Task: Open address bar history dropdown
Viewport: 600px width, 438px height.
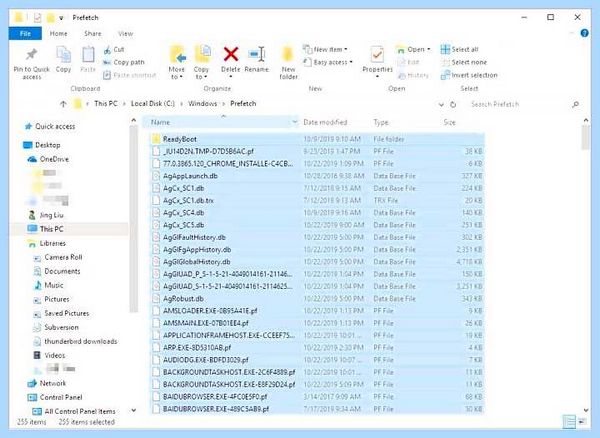Action: pos(441,104)
